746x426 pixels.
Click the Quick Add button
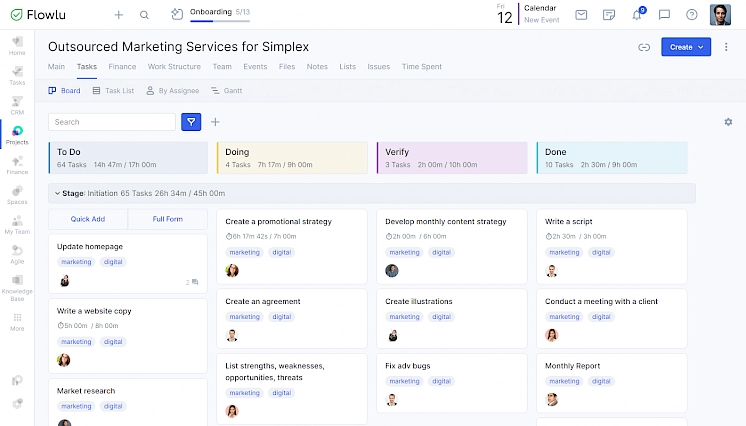(x=88, y=219)
